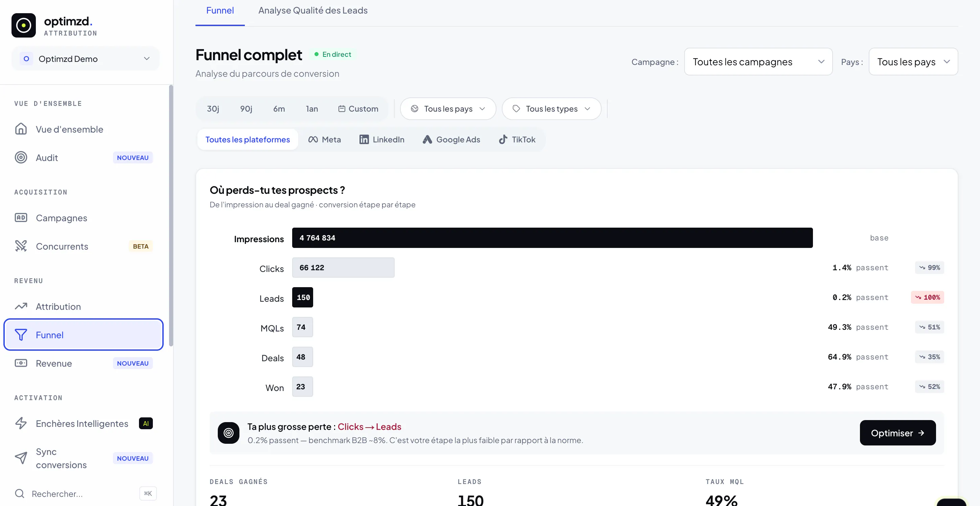
Task: Click the Enchères Intelligentes lightning icon
Action: [x=21, y=423]
